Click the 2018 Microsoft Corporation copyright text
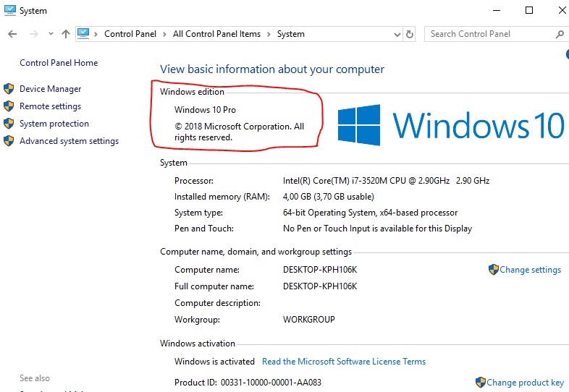The image size is (569, 392). pyautogui.click(x=239, y=132)
